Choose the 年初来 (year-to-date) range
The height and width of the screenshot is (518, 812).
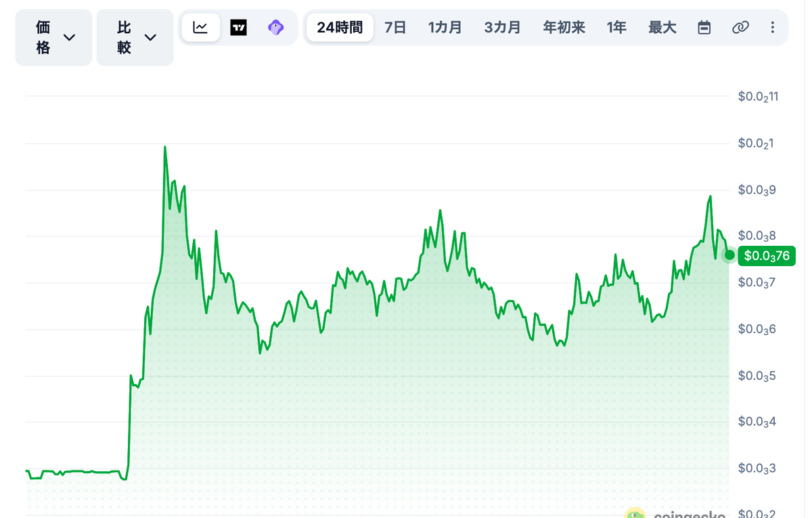pos(564,28)
